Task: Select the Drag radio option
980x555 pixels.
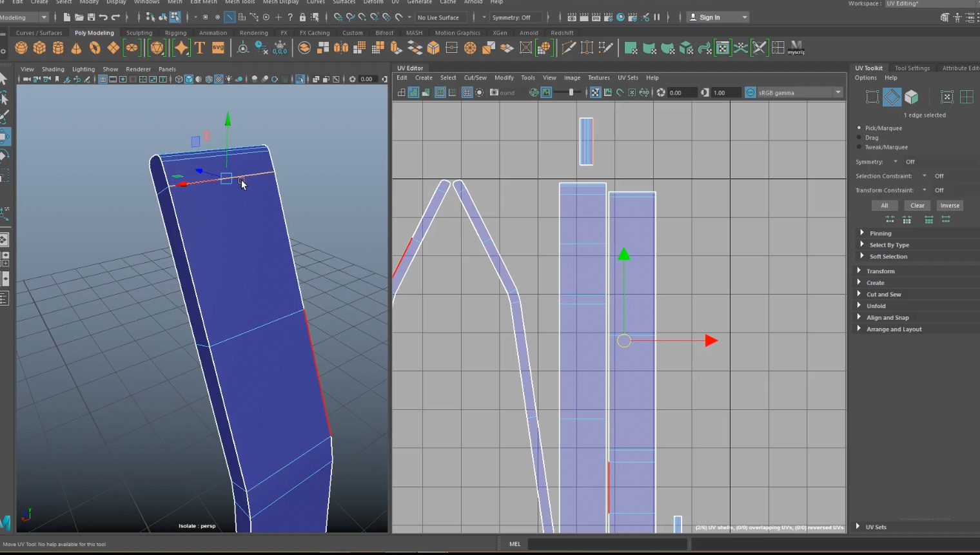Action: coord(859,137)
